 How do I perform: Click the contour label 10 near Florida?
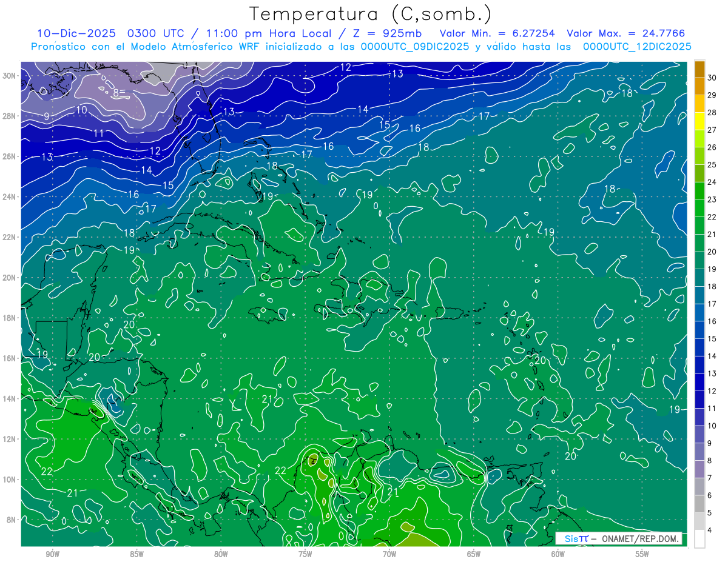coord(81,110)
